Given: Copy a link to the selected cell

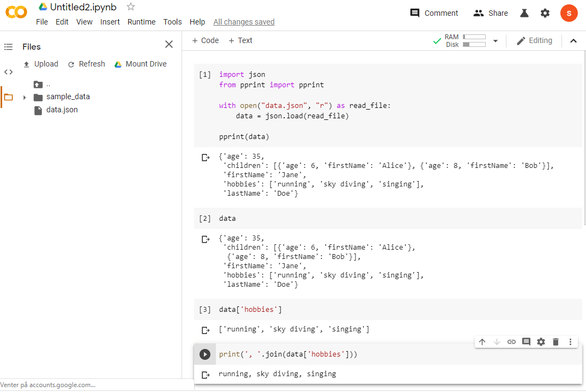Looking at the screenshot, I should coord(511,342).
